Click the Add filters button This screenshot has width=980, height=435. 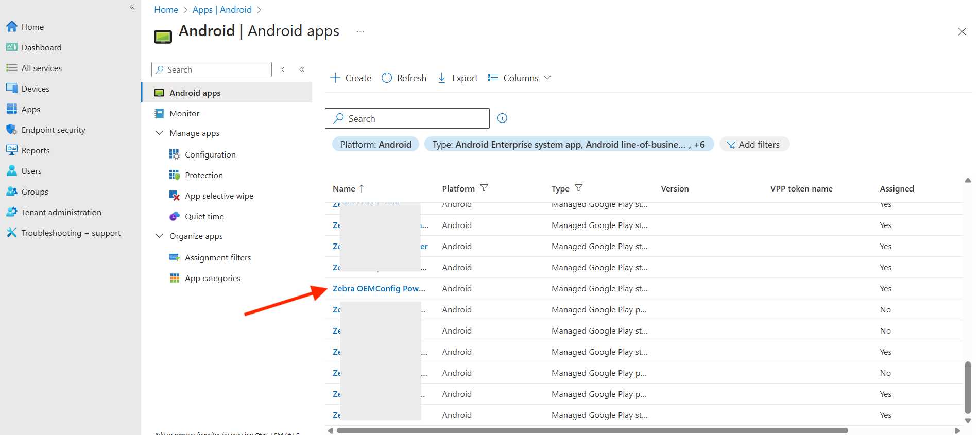click(754, 145)
